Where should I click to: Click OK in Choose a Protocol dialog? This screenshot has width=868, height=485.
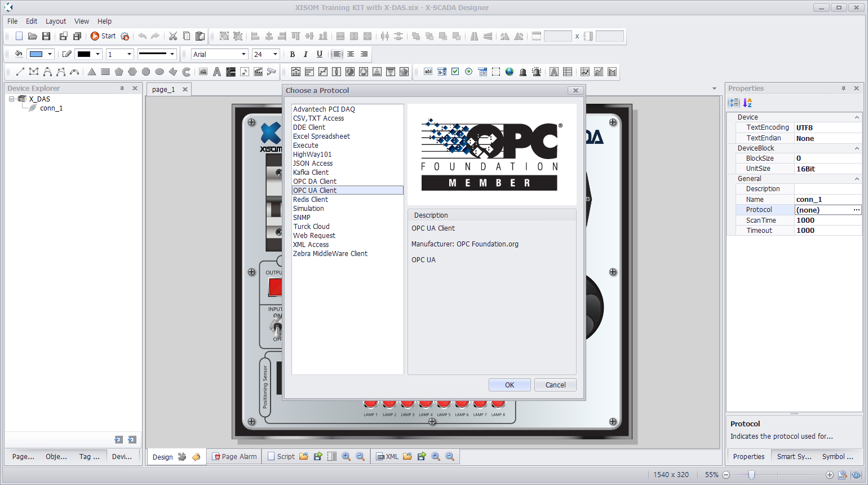(x=510, y=385)
